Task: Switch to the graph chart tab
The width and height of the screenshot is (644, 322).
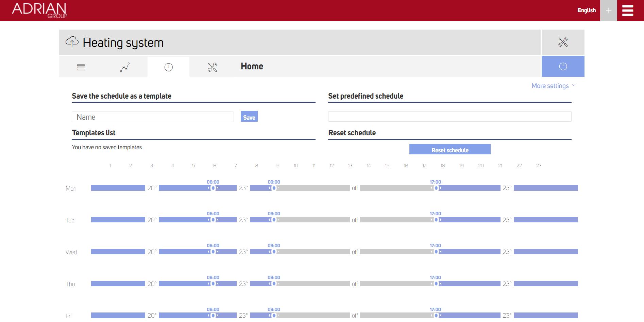Action: [x=125, y=67]
